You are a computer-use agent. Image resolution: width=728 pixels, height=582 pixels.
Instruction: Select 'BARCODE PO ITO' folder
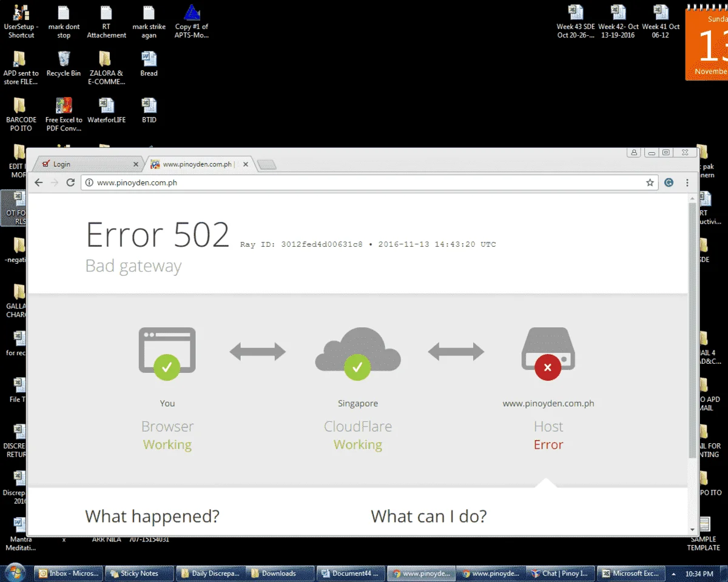point(21,115)
